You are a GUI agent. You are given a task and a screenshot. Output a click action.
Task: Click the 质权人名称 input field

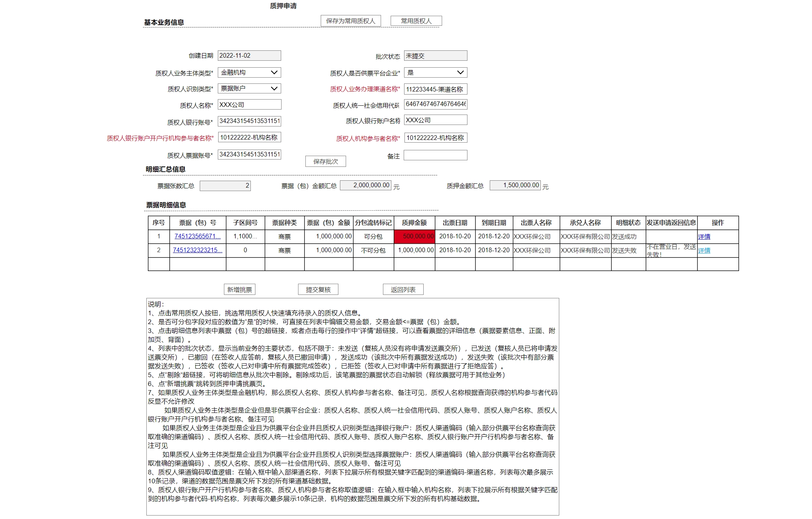click(249, 105)
